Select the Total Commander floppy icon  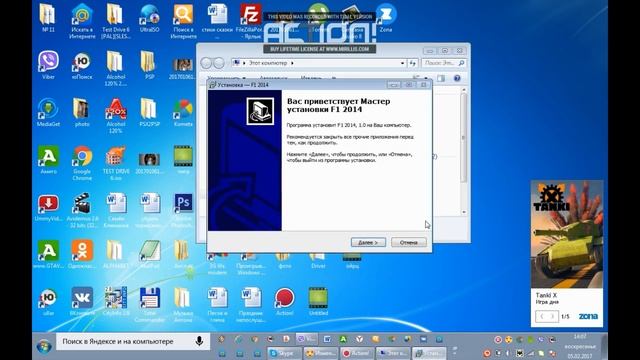(x=149, y=304)
